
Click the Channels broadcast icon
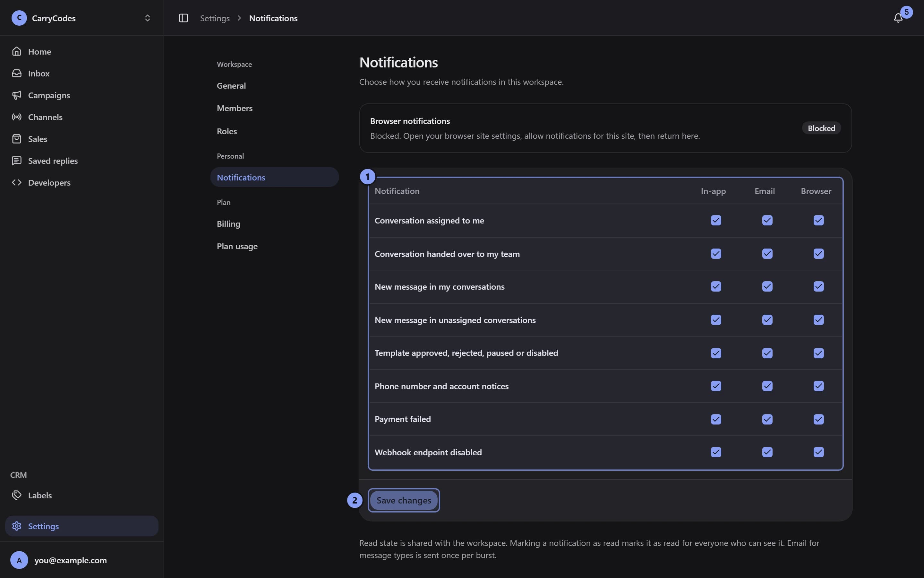[x=16, y=117]
